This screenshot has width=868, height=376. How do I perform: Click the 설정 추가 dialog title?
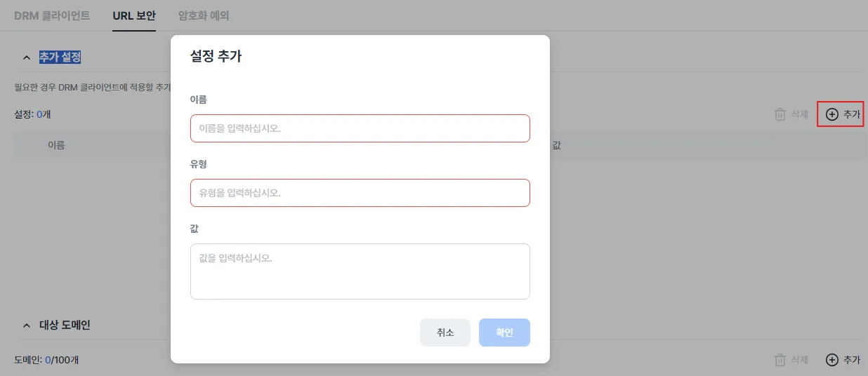click(x=216, y=57)
